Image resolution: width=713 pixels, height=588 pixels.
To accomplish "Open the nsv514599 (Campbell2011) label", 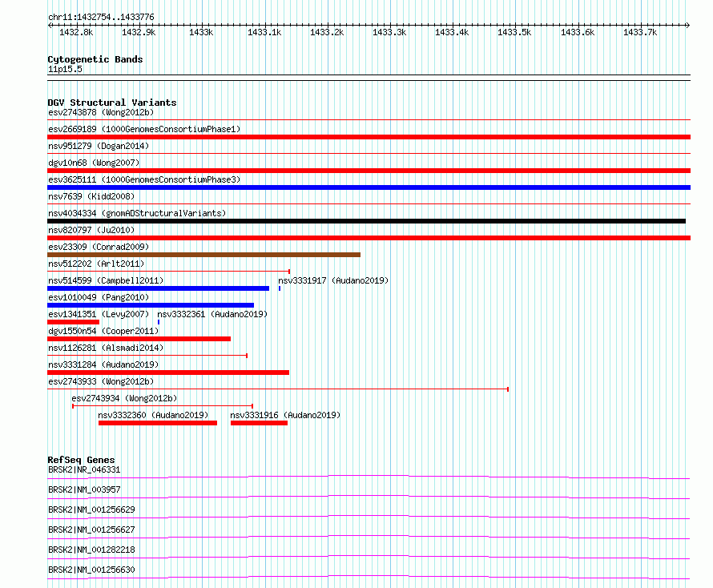I will 106,280.
